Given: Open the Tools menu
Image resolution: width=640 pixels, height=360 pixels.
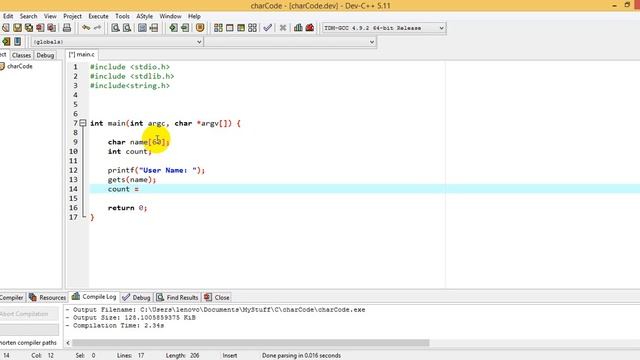Looking at the screenshot, I should 122,16.
